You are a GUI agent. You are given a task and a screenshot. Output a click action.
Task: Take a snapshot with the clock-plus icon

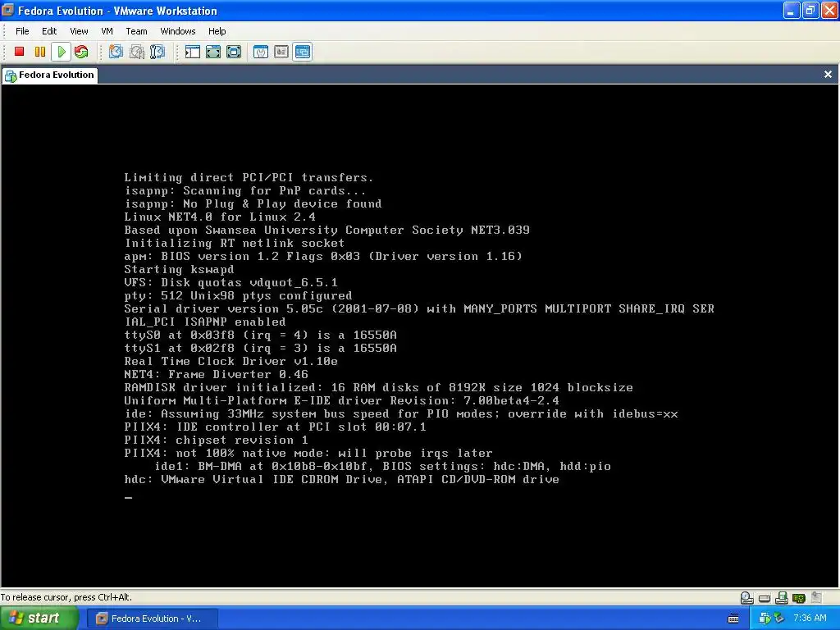(x=116, y=52)
